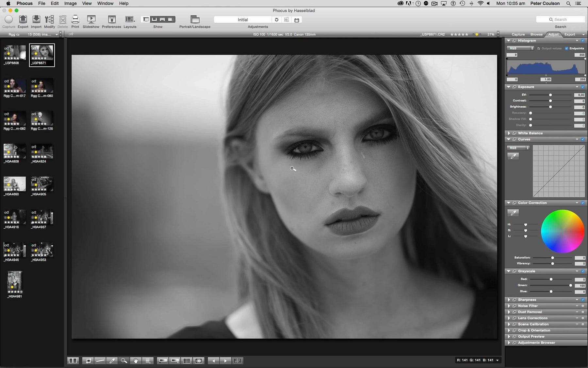Start the Slideshow
The height and width of the screenshot is (368, 588).
[91, 19]
